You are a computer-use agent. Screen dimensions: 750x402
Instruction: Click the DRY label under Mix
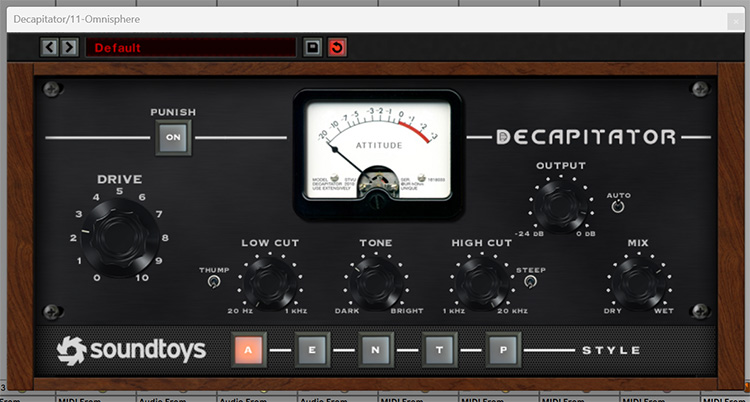click(613, 311)
